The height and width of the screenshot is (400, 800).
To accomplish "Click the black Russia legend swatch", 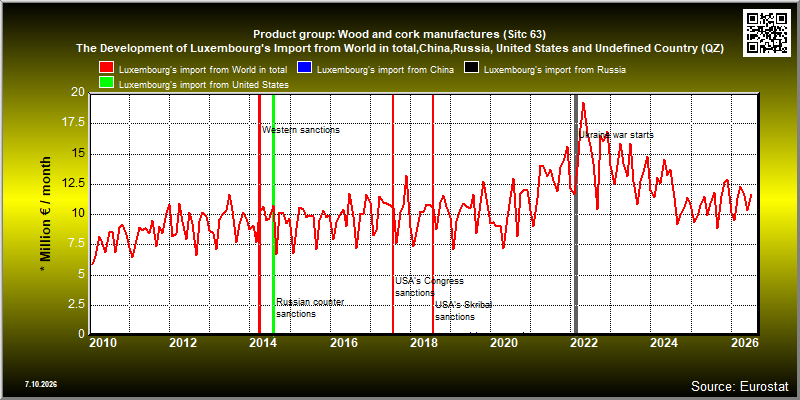I will pyautogui.click(x=470, y=69).
